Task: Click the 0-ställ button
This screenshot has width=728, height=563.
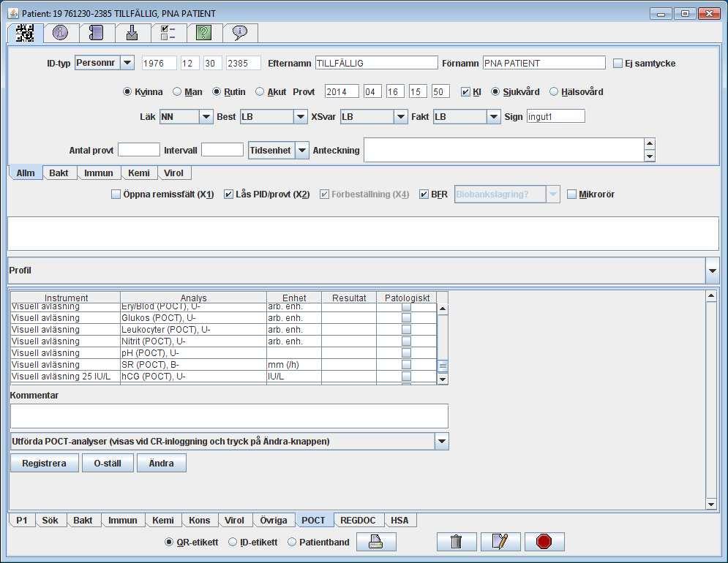Action: pos(108,464)
